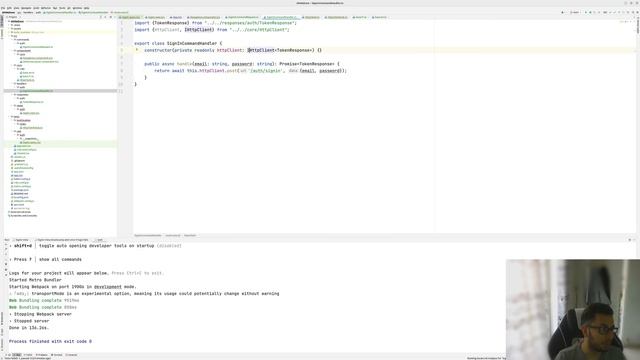Open Search Everywhere magnifier icon
640x360 pixels.
pyautogui.click(x=633, y=12)
